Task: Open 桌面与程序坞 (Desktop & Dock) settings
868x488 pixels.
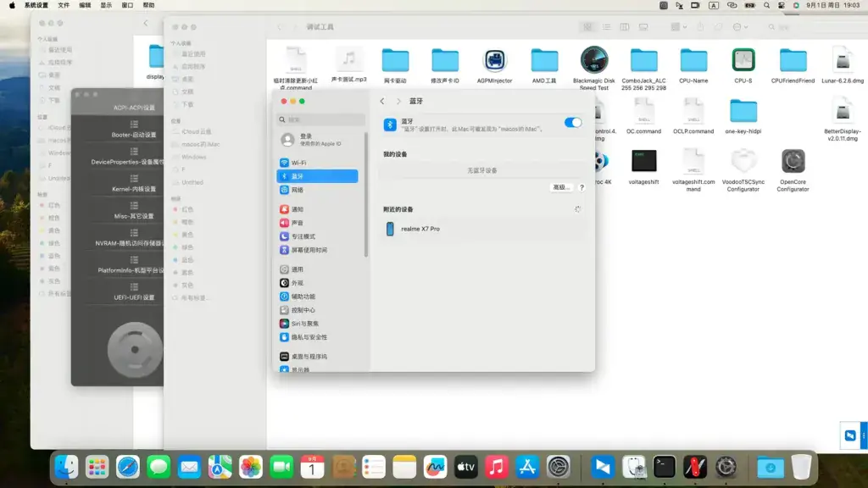Action: [317, 357]
